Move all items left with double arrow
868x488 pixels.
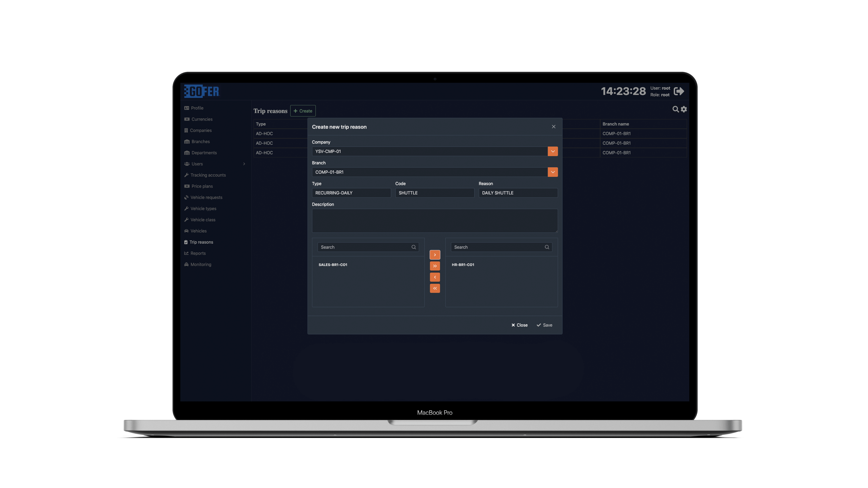435,288
